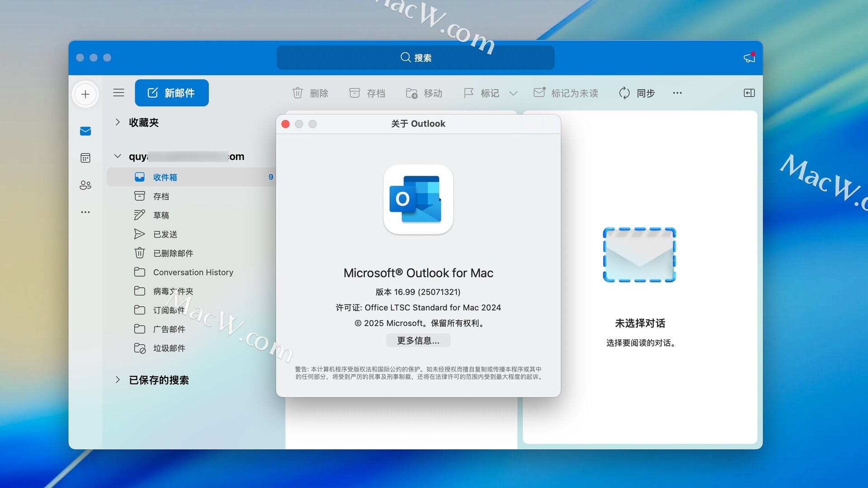Select the 病毒文件夹 folder

pyautogui.click(x=191, y=291)
